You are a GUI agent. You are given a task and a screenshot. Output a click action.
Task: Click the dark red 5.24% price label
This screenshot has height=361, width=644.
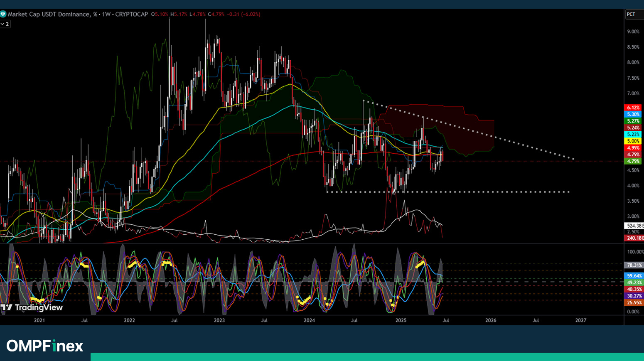[x=633, y=128]
